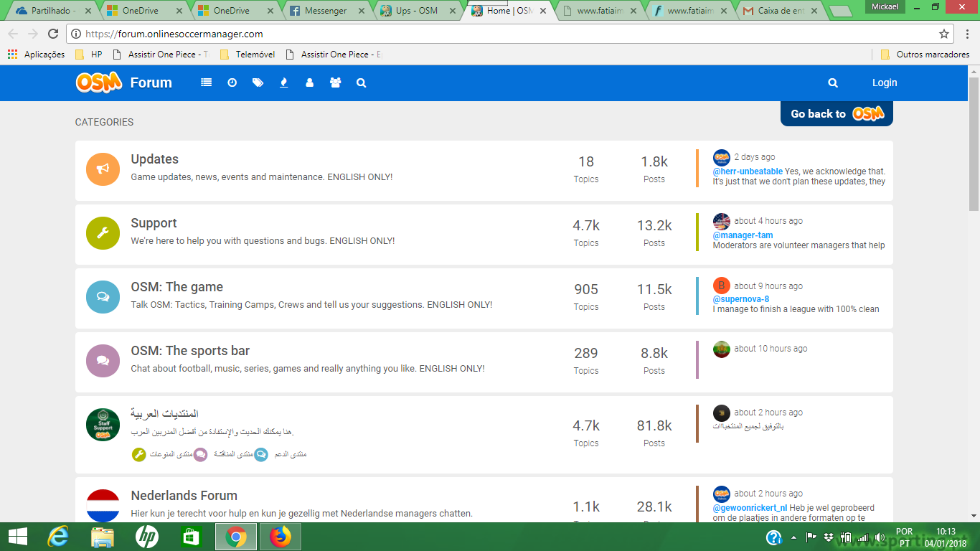Open Internet Explorer from the taskbar
Viewport: 980px width, 551px height.
click(58, 537)
